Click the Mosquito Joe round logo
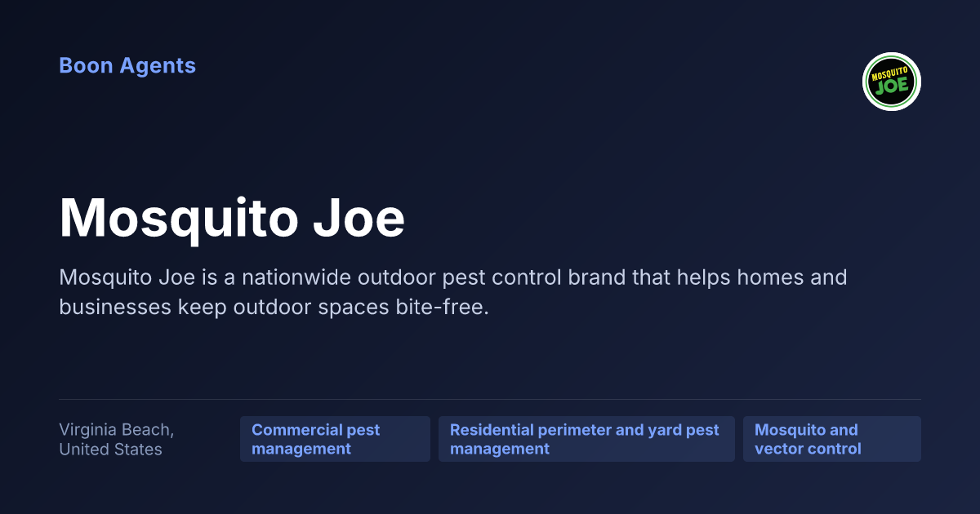Image resolution: width=980 pixels, height=514 pixels. coord(892,82)
